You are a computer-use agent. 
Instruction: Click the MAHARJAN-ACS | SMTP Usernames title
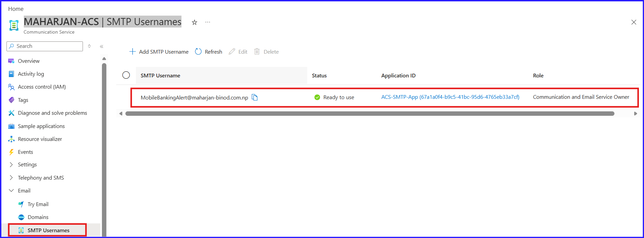click(x=103, y=22)
